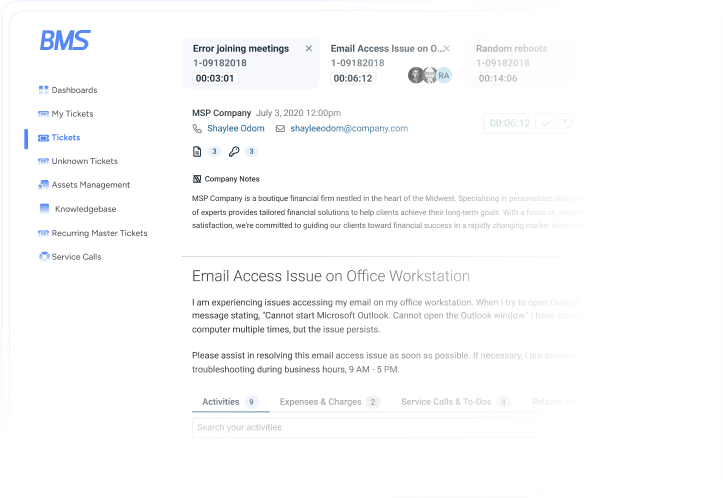This screenshot has width=723, height=498.
Task: Click the Shaylee Odom contact link
Action: click(236, 129)
